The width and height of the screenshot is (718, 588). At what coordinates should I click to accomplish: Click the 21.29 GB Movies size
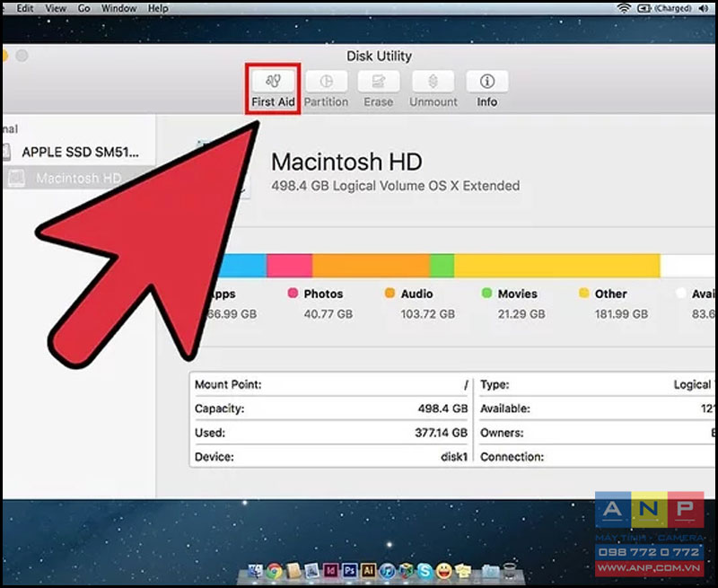pyautogui.click(x=521, y=314)
